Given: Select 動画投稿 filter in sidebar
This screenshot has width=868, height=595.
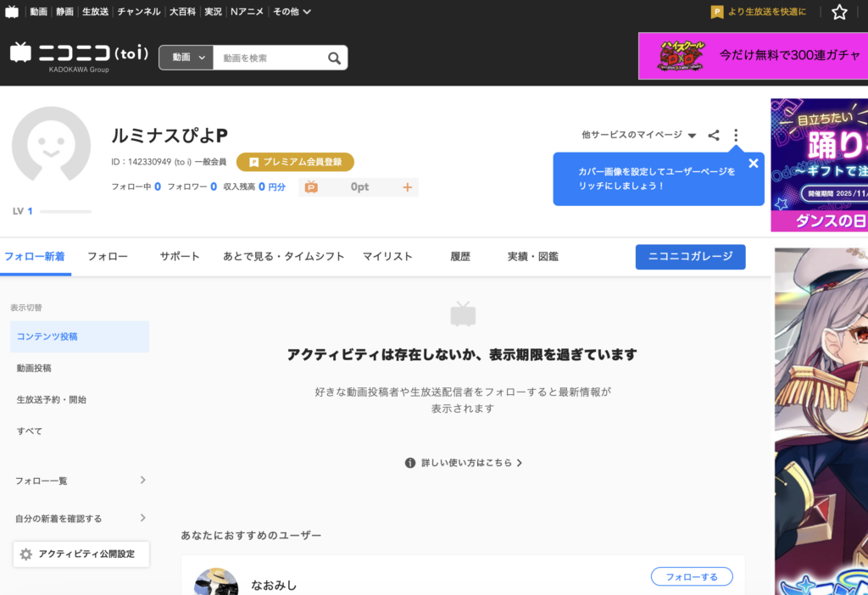Looking at the screenshot, I should point(34,368).
